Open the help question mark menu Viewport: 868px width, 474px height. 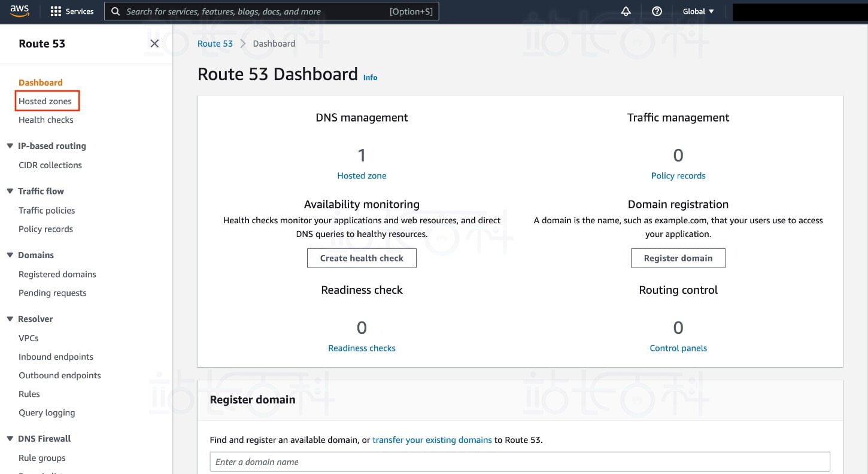pyautogui.click(x=657, y=11)
